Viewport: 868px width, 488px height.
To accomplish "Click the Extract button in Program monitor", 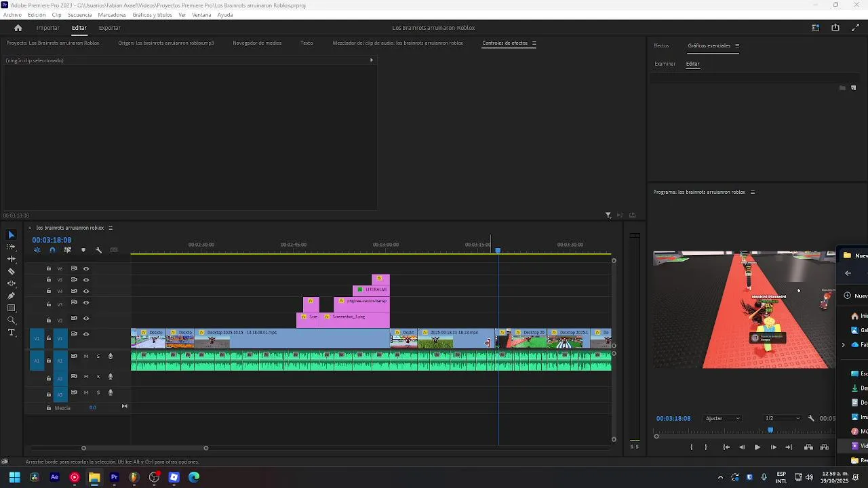I will tap(824, 447).
